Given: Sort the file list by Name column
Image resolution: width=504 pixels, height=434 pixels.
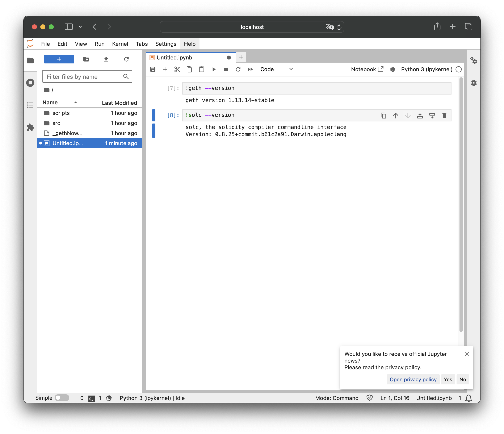Looking at the screenshot, I should coord(50,103).
